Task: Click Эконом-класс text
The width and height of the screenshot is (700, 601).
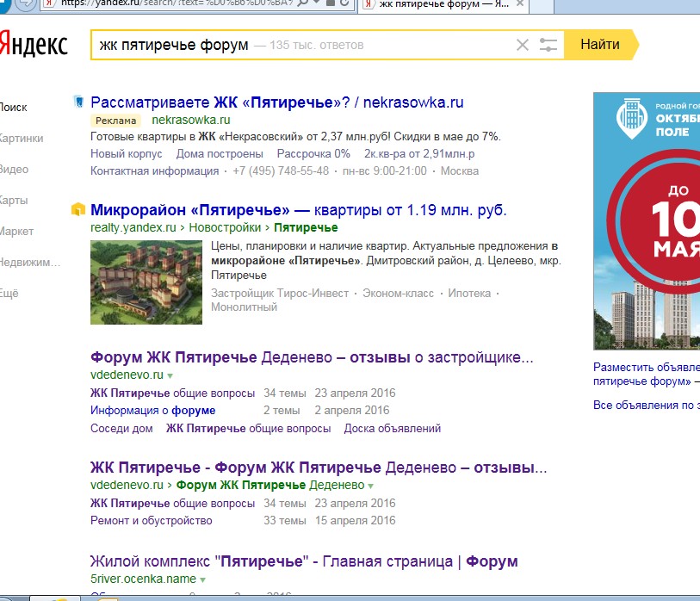Action: click(x=398, y=294)
